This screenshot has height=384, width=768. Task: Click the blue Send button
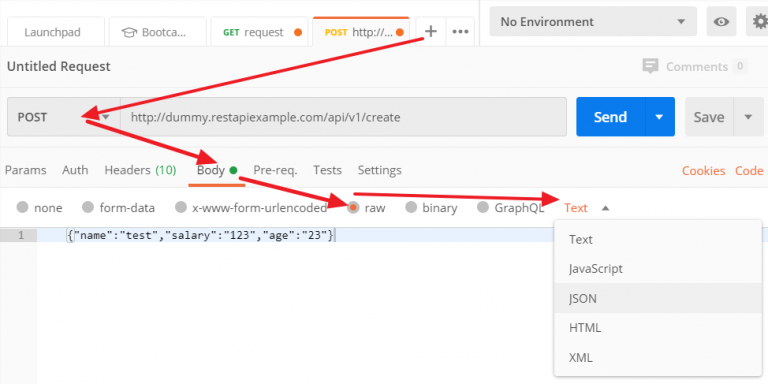610,117
